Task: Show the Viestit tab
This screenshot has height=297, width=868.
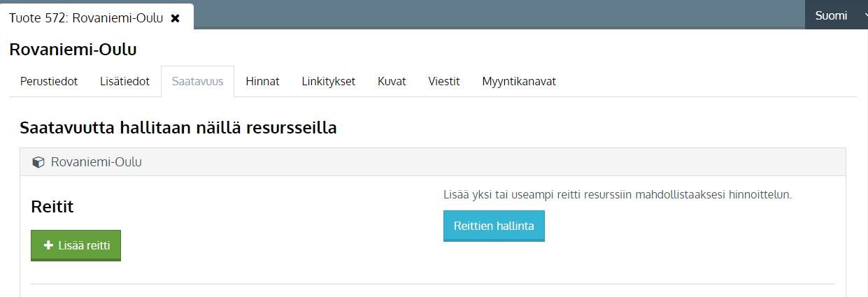Action: click(444, 81)
